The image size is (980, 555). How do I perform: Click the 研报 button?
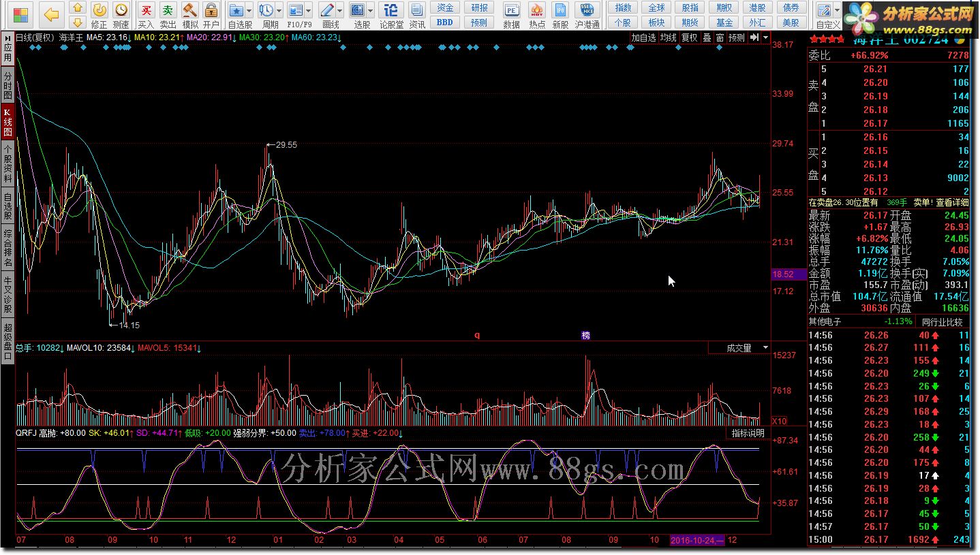click(480, 7)
